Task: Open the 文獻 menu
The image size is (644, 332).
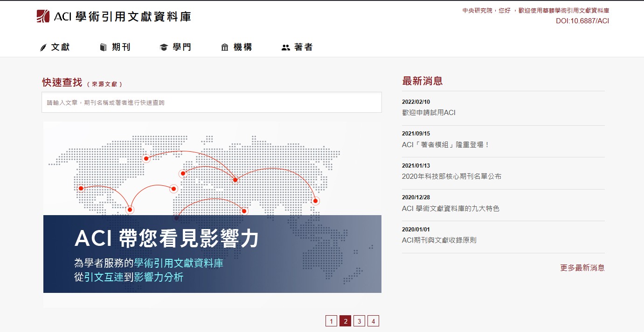Action: (x=61, y=47)
